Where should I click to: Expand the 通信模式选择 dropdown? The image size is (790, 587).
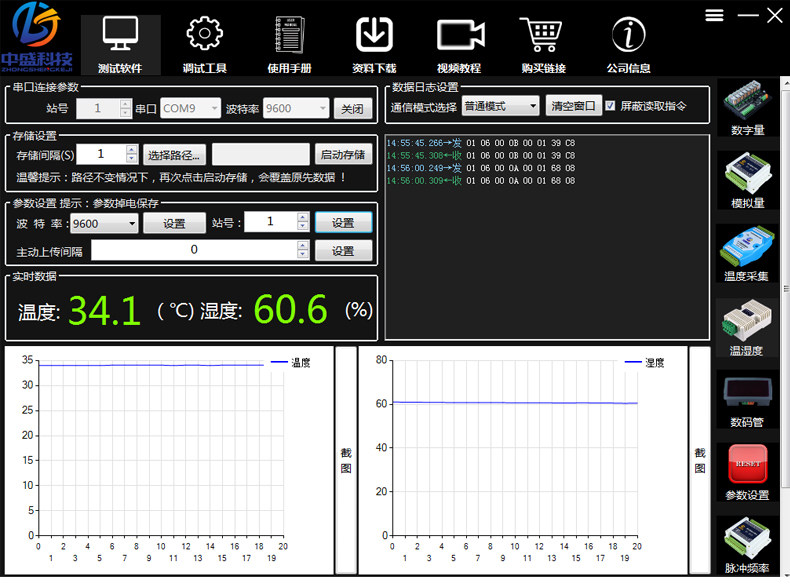tap(500, 106)
